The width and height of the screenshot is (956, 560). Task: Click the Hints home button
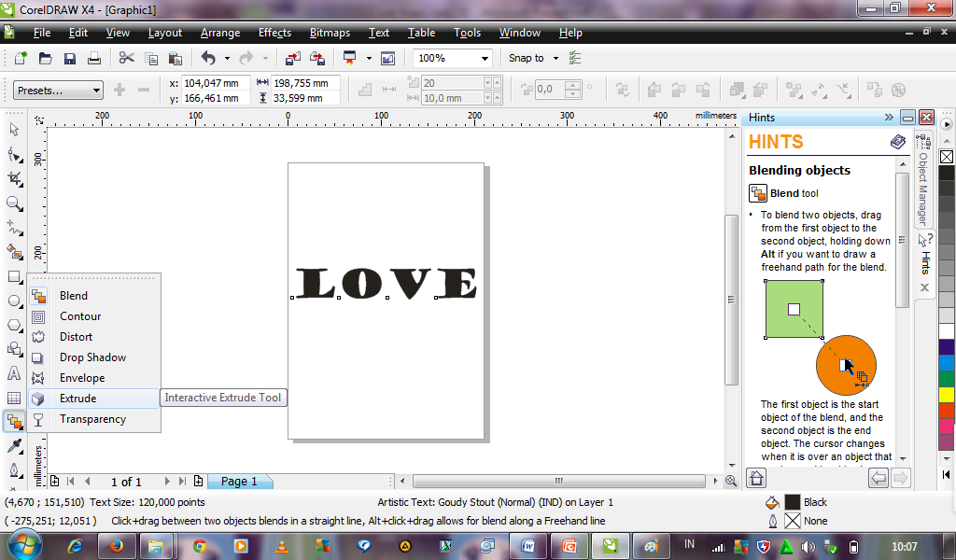click(757, 478)
